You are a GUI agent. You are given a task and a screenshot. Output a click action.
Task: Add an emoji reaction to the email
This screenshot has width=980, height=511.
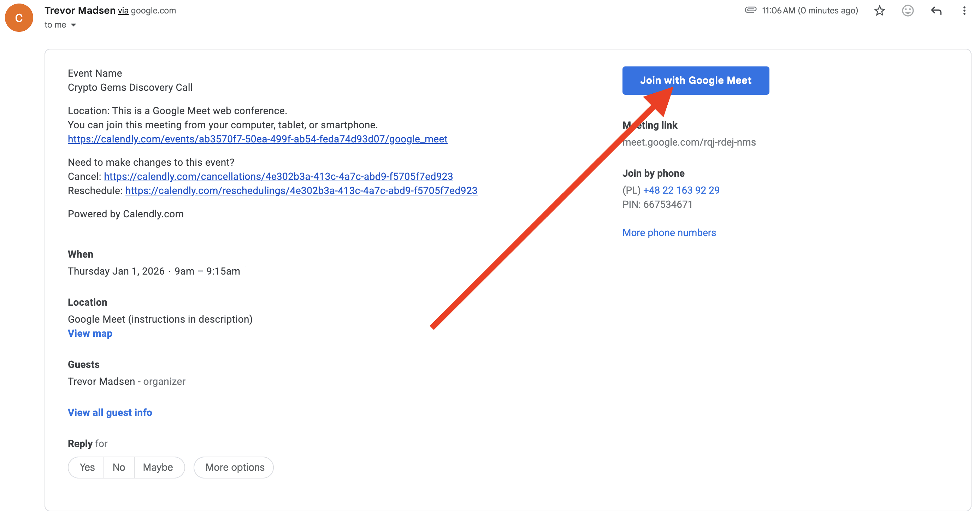(x=907, y=11)
